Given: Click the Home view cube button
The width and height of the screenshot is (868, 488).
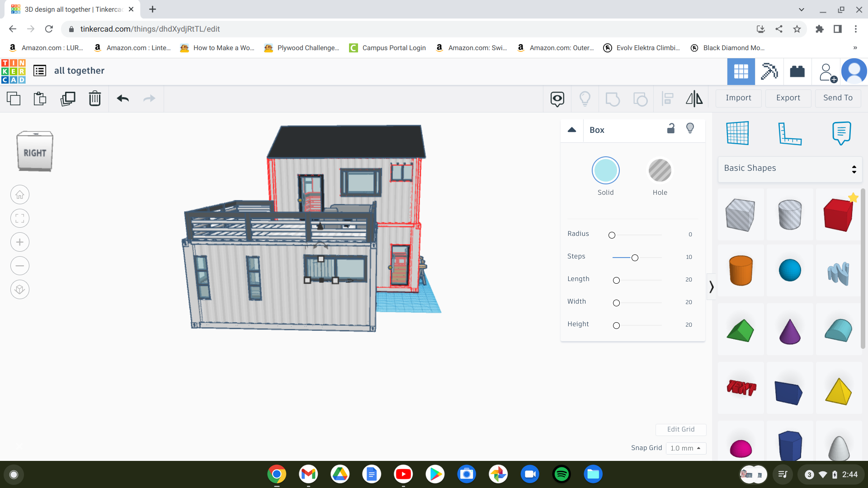Looking at the screenshot, I should pyautogui.click(x=19, y=194).
